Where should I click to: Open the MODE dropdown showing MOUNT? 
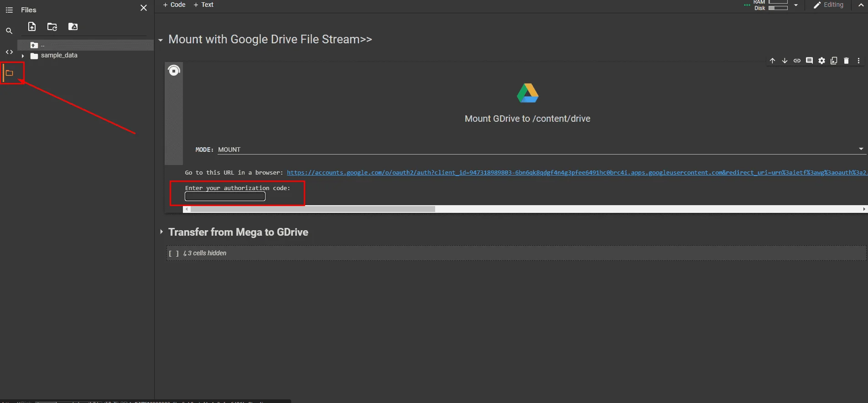541,150
